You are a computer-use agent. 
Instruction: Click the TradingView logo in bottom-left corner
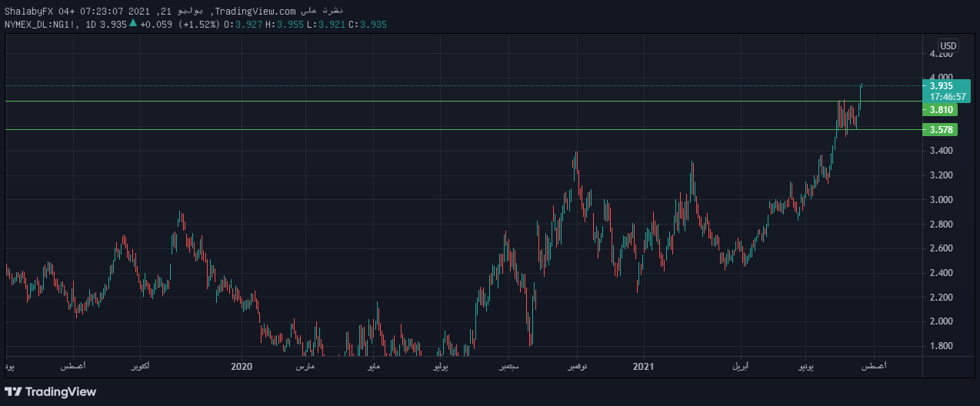pos(51,391)
